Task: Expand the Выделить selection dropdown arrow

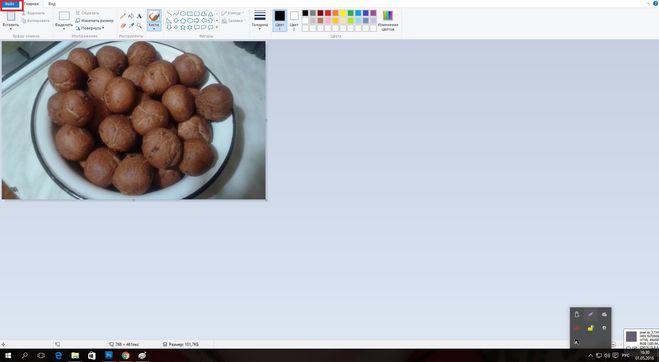Action: point(64,29)
